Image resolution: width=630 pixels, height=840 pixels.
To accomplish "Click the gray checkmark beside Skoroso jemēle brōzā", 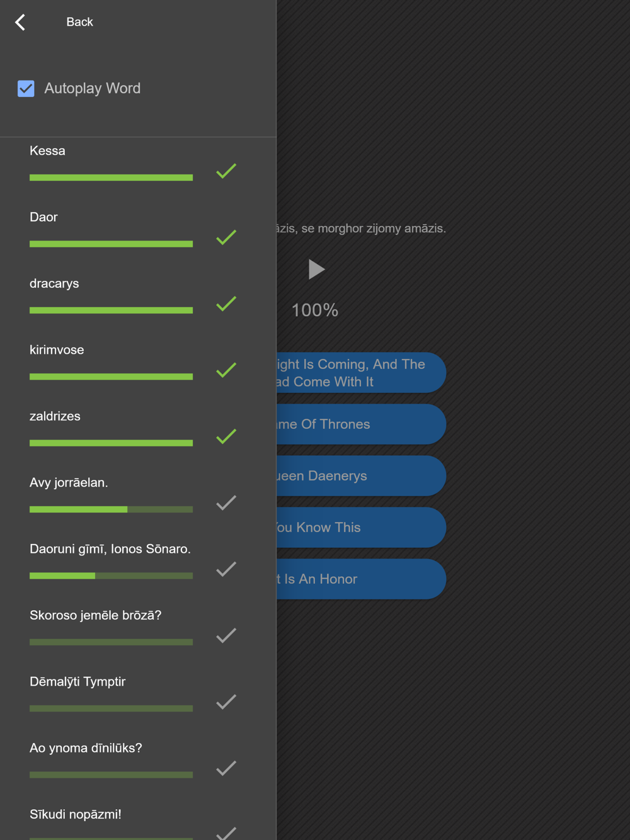I will pyautogui.click(x=226, y=635).
